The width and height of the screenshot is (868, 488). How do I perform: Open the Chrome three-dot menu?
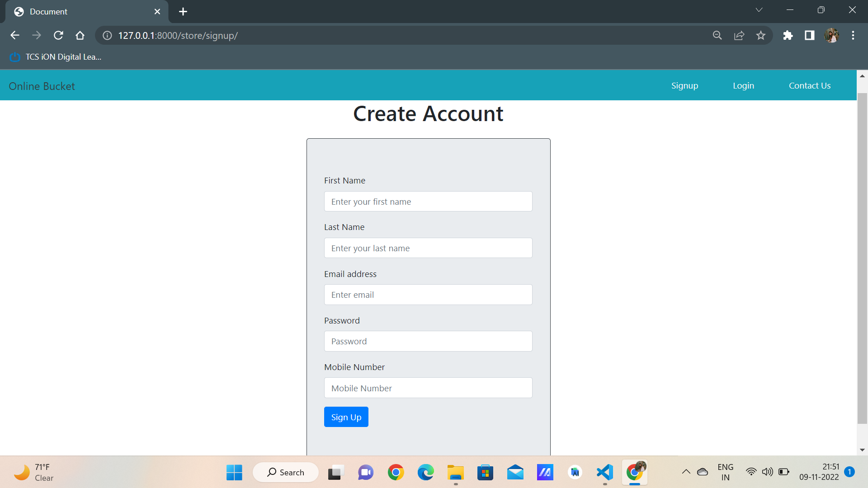click(854, 35)
